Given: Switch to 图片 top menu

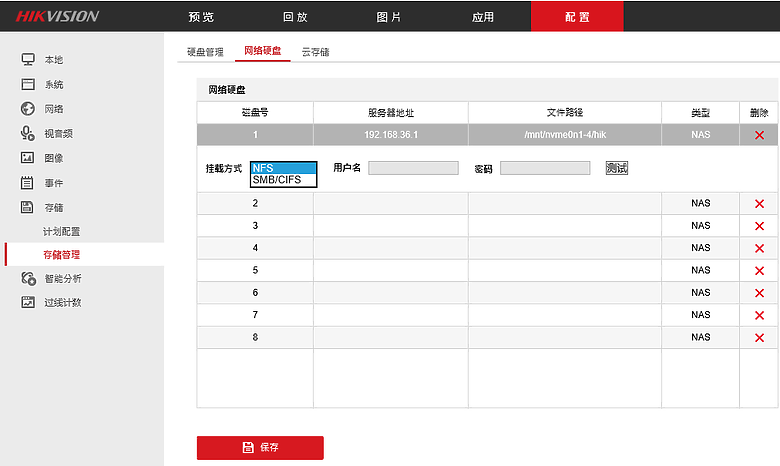Looking at the screenshot, I should (x=389, y=17).
